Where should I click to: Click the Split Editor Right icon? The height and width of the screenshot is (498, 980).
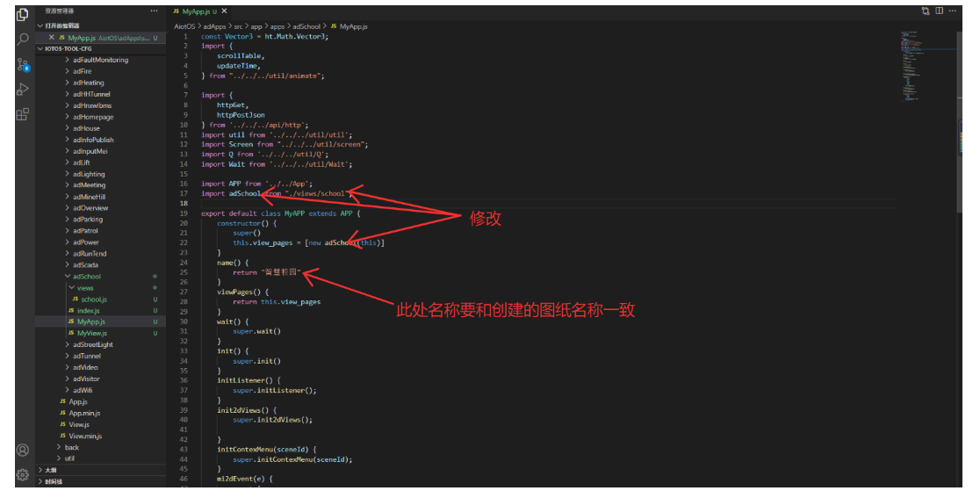point(939,11)
